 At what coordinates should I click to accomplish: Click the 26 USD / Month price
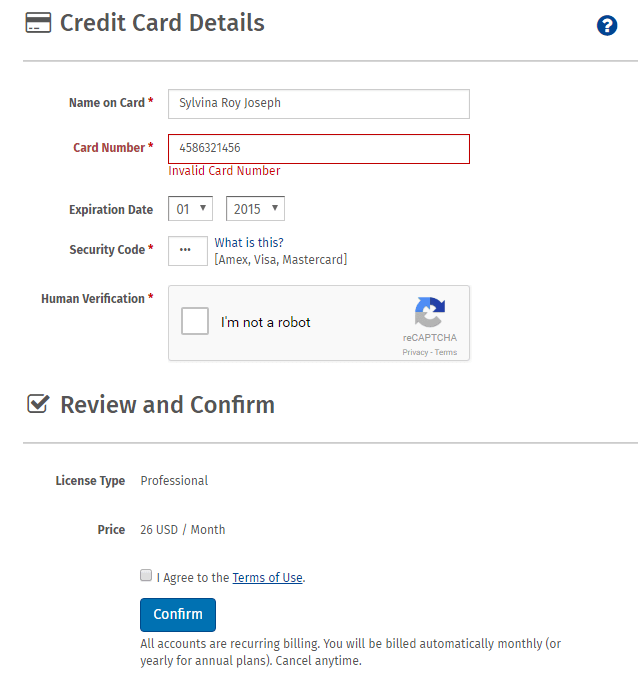click(x=183, y=530)
